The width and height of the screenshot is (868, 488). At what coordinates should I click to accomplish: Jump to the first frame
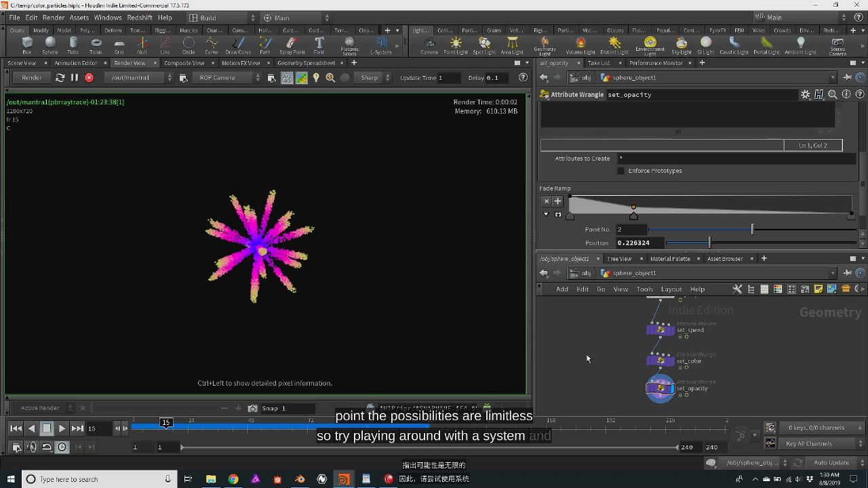pyautogui.click(x=16, y=428)
